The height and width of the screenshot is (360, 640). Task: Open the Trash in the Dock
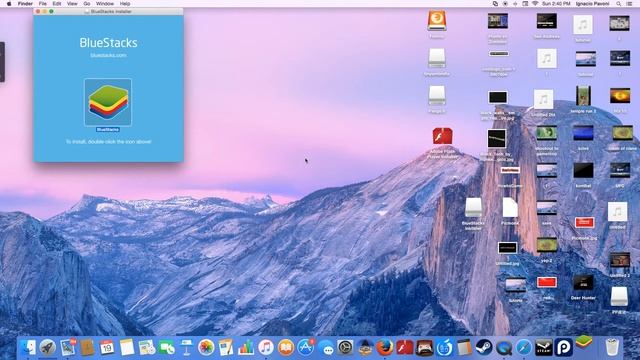[x=612, y=347]
